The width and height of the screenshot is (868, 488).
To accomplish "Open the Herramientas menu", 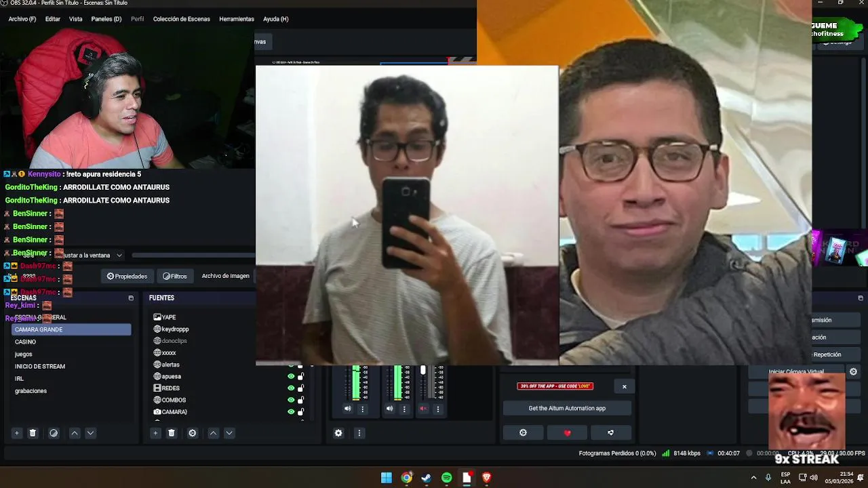I will (237, 19).
